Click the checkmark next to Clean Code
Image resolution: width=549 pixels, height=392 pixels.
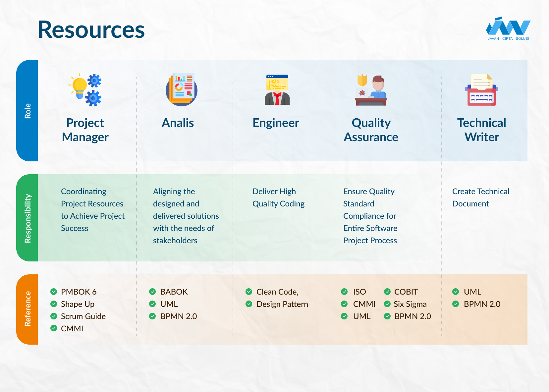pos(249,292)
